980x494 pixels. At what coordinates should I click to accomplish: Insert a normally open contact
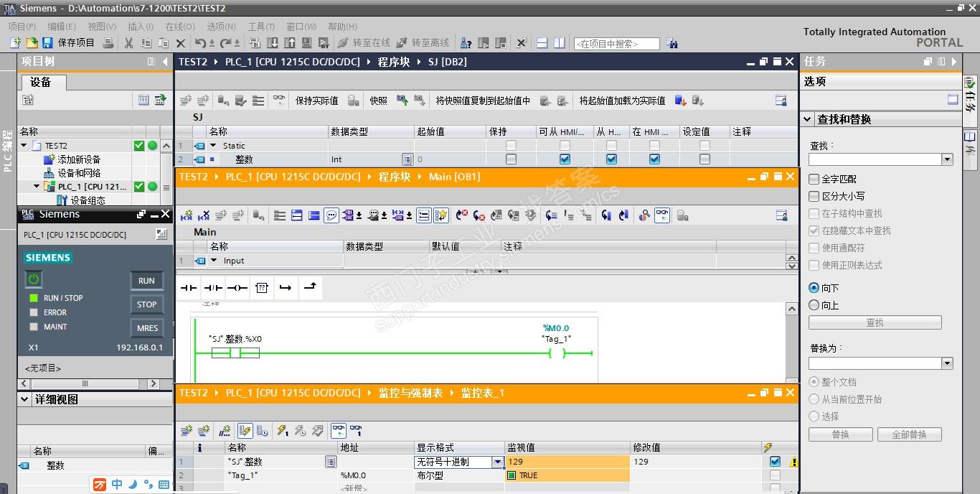point(189,288)
